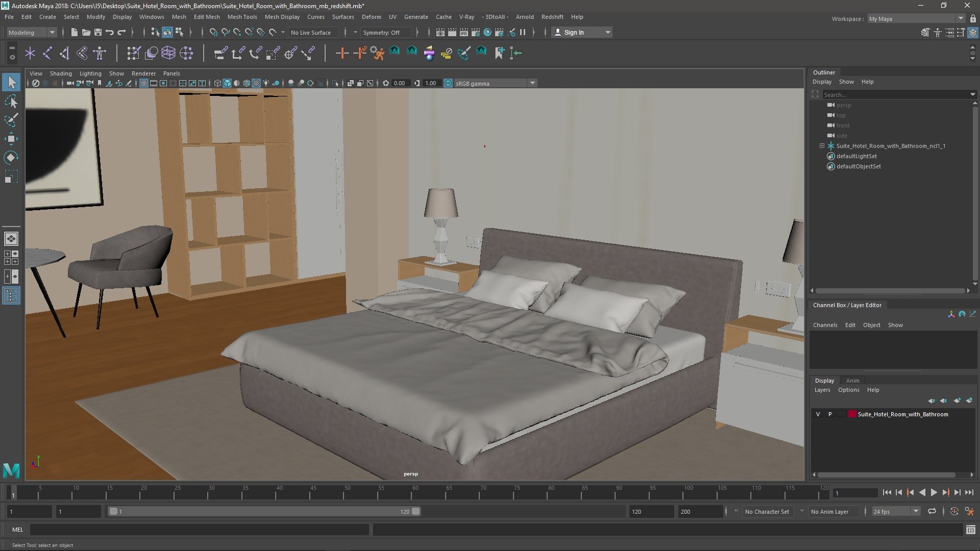Click the wireframe cube icon in the panel toolbar

click(x=217, y=83)
